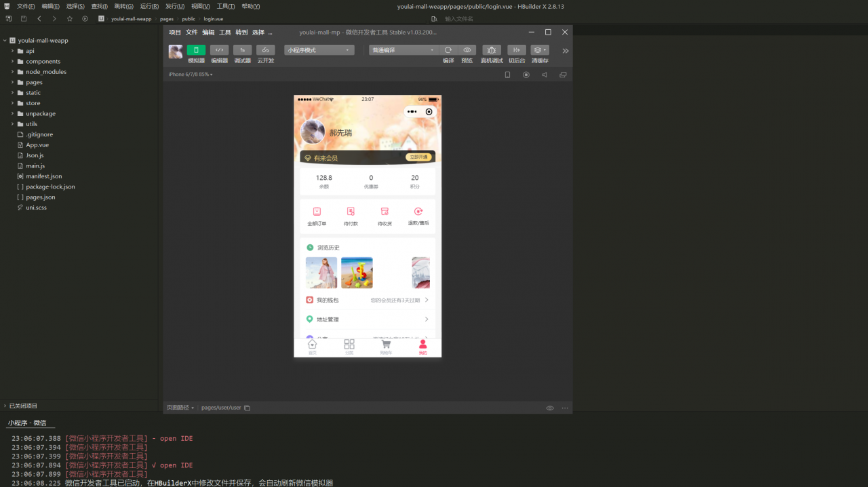Screen dimensions: 868x487
Task: Select the iPhone 6/7/8 85% device selector
Action: click(191, 75)
